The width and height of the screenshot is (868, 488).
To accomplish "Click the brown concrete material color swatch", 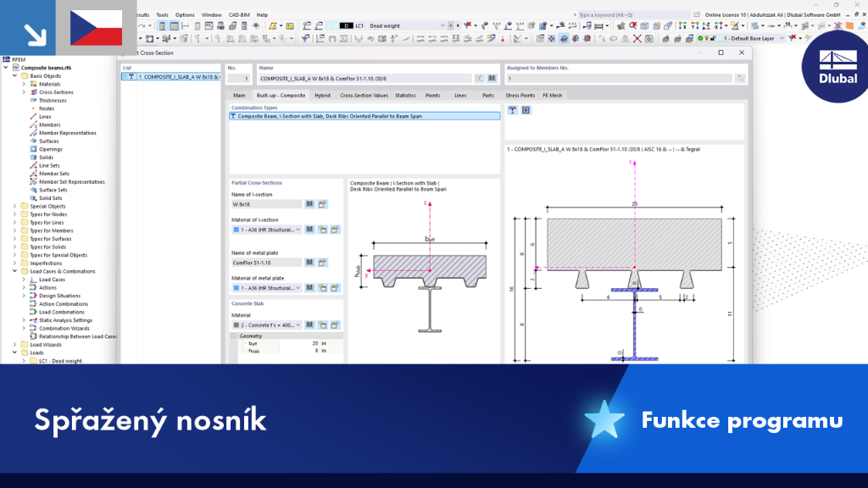I will pyautogui.click(x=236, y=324).
